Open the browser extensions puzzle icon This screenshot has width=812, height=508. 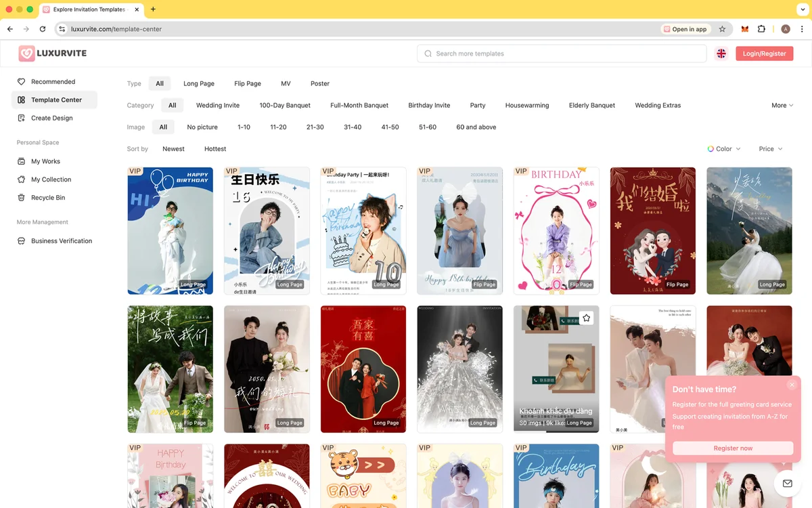point(762,29)
